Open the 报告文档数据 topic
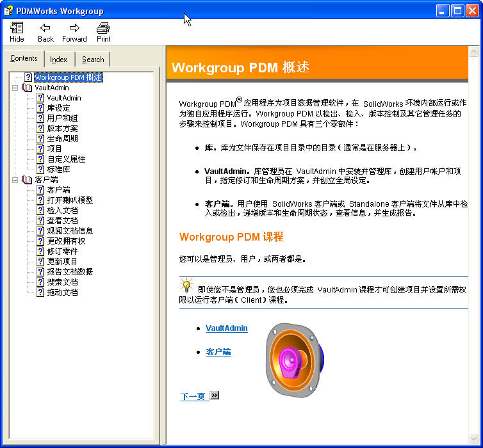The width and height of the screenshot is (483, 448). click(x=70, y=272)
